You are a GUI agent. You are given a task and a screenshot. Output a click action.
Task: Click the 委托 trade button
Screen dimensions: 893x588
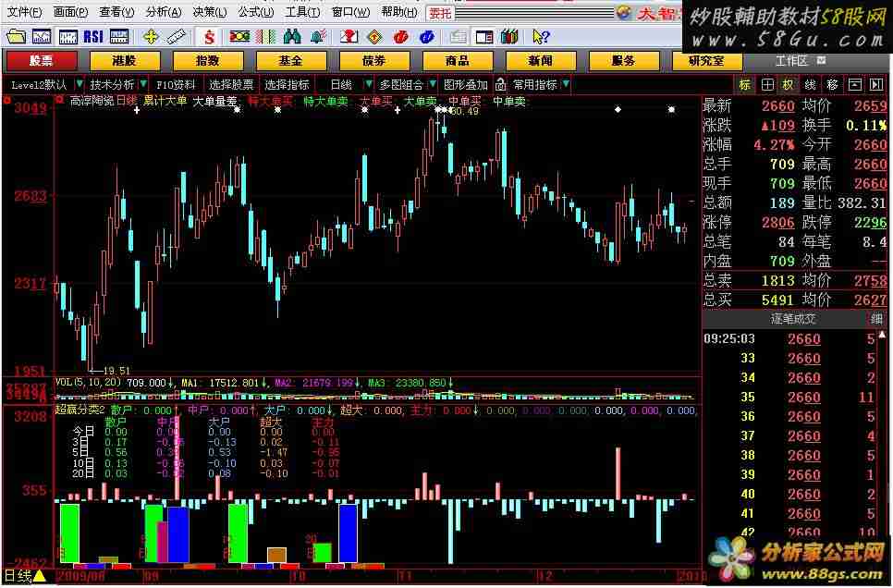440,13
